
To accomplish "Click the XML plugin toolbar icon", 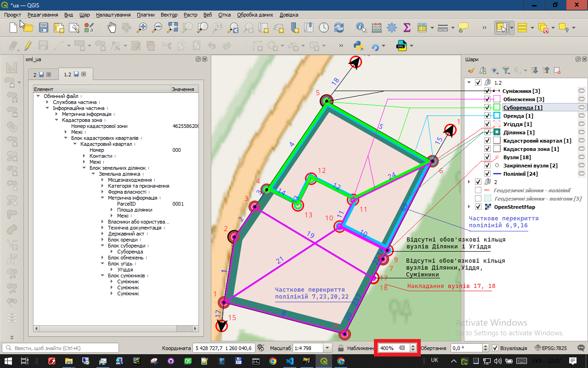I will [x=401, y=46].
